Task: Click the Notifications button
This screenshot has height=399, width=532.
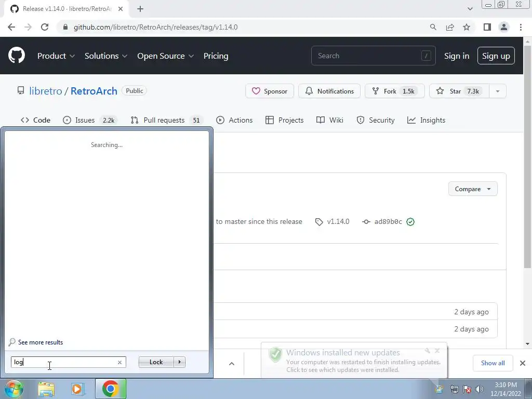Action: point(329,91)
